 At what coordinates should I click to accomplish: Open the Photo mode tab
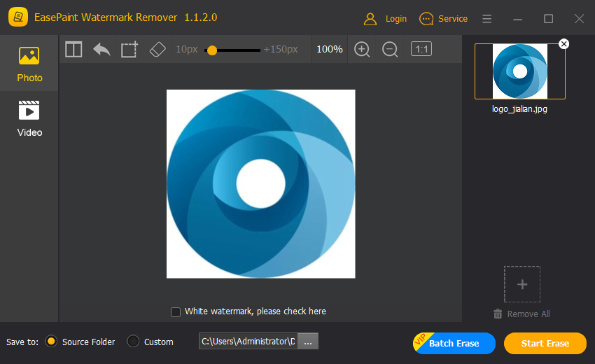29,64
